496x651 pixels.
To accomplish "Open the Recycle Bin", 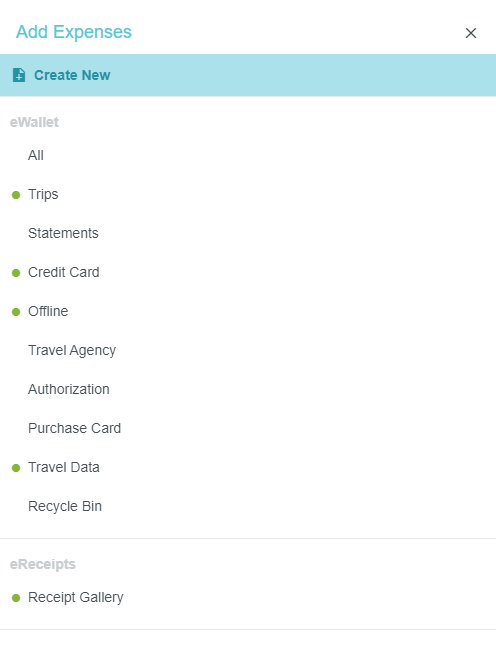I will click(x=65, y=507).
